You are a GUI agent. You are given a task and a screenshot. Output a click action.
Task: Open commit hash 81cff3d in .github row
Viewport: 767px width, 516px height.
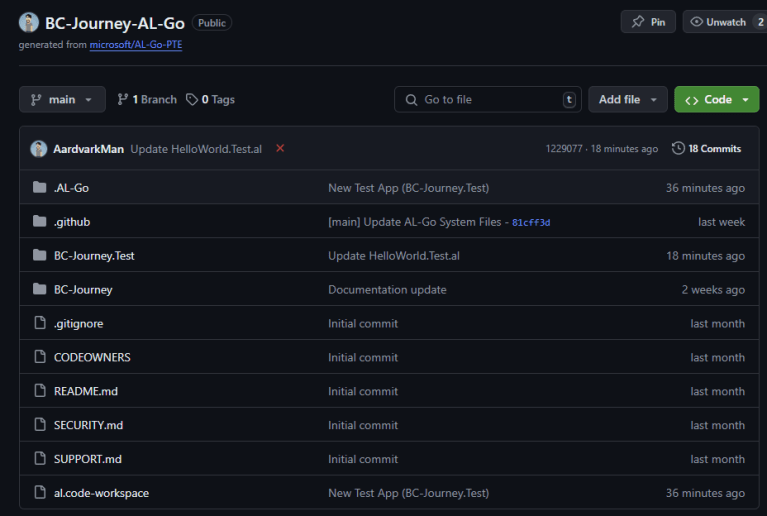(531, 223)
